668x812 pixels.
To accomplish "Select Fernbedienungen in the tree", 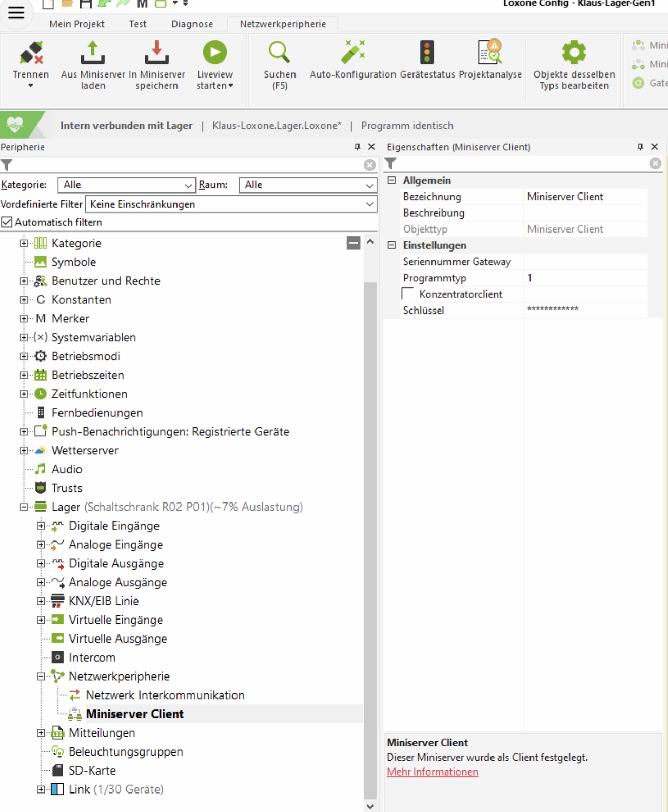I will click(x=97, y=413).
